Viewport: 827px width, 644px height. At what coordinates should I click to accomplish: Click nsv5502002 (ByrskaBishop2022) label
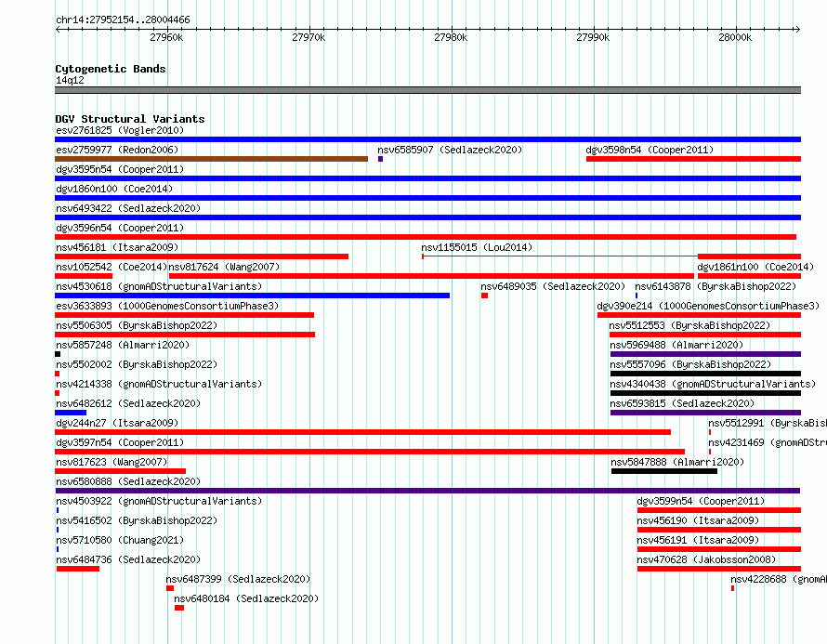click(137, 364)
